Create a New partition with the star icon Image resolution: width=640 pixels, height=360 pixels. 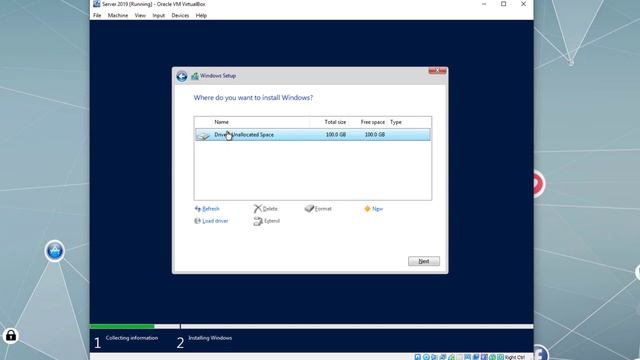(373, 209)
